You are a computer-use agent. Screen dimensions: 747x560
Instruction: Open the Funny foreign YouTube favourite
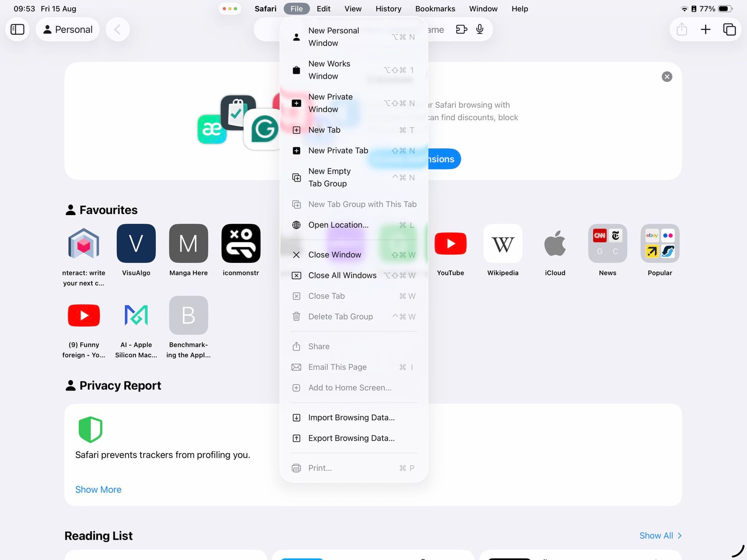coord(84,315)
